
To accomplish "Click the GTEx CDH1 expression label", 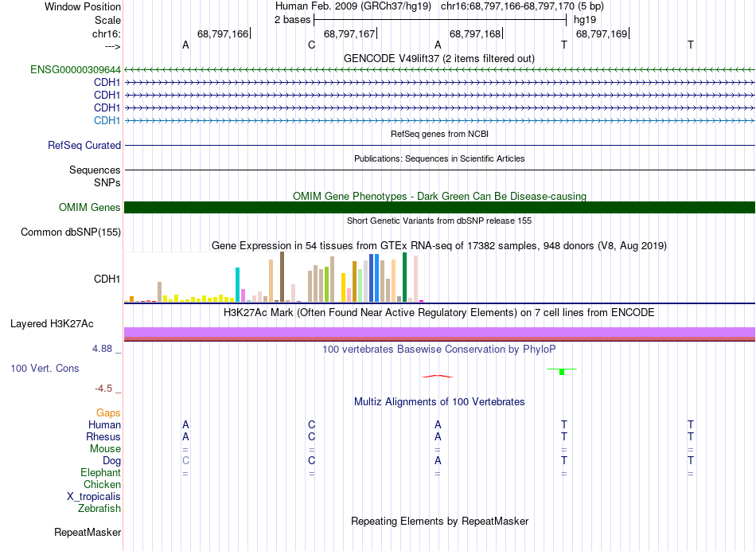I will (107, 279).
